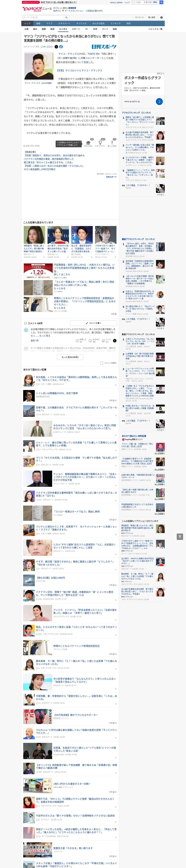Click the ヘルプ link in header
Screen dimensions: 186x868
(127, 2)
